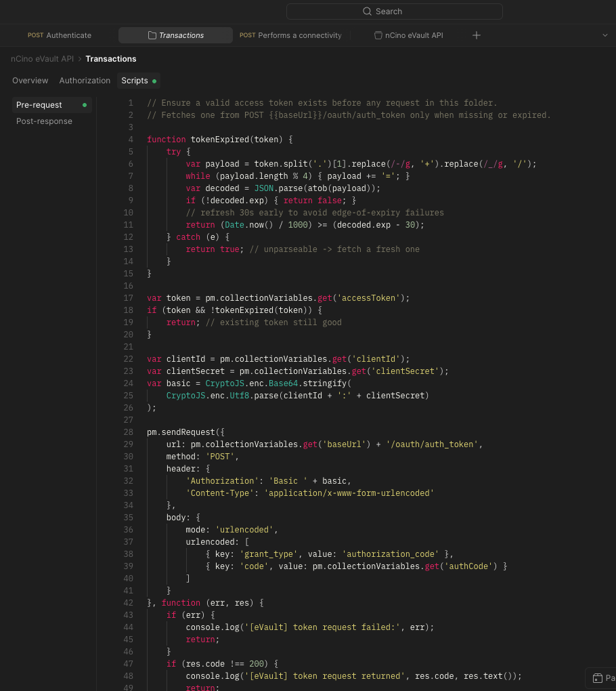Open the nCino eVault API collection tab
Image resolution: width=616 pixels, height=691 pixels.
coord(408,35)
